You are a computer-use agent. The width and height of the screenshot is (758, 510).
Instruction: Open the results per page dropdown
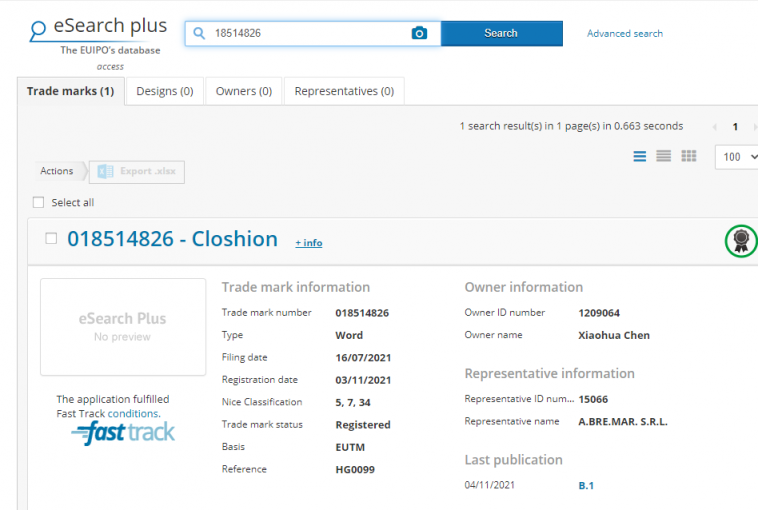[737, 157]
